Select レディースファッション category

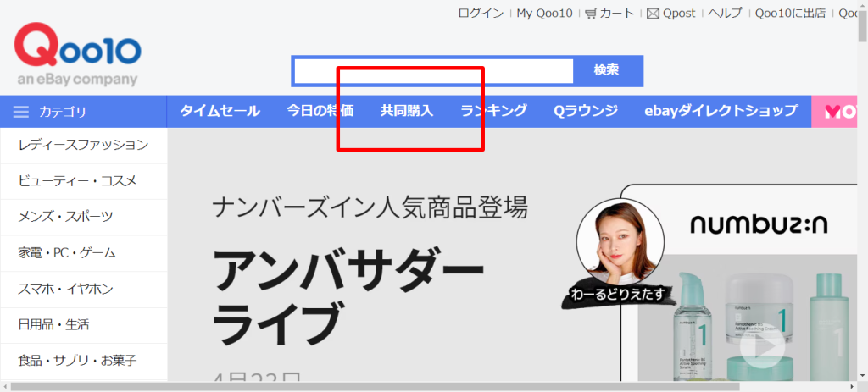coord(83,145)
